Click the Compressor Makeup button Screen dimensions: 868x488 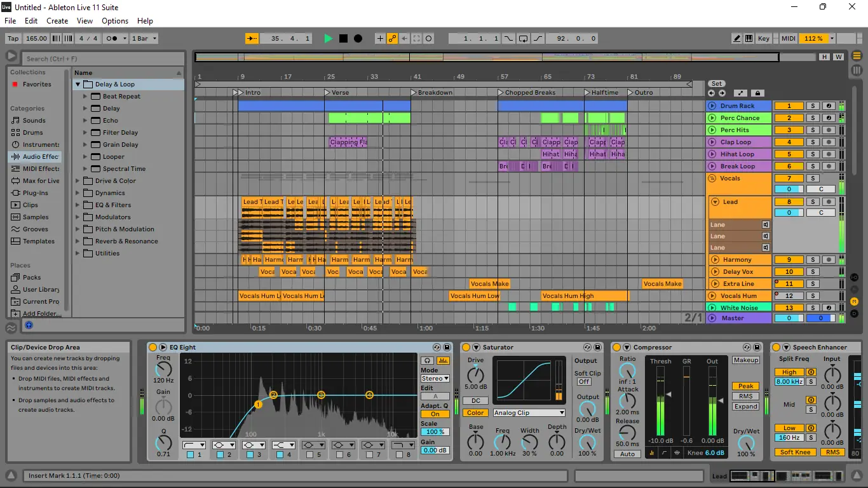click(745, 360)
